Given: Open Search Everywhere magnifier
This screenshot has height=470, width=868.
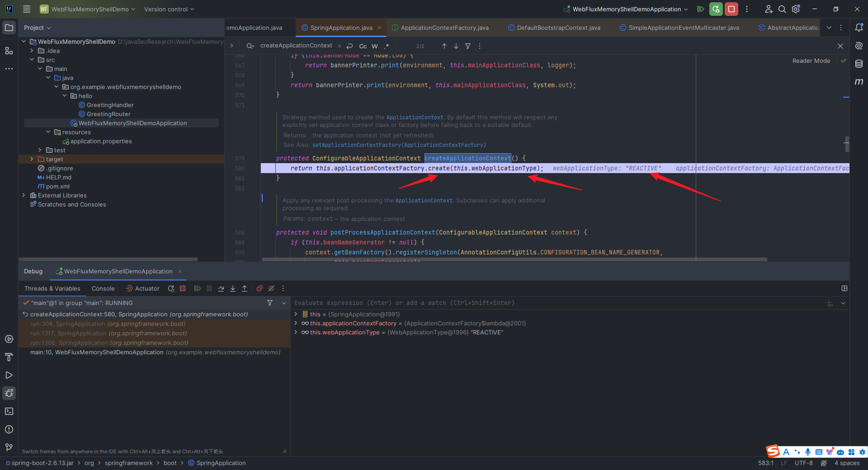Looking at the screenshot, I should pos(782,9).
